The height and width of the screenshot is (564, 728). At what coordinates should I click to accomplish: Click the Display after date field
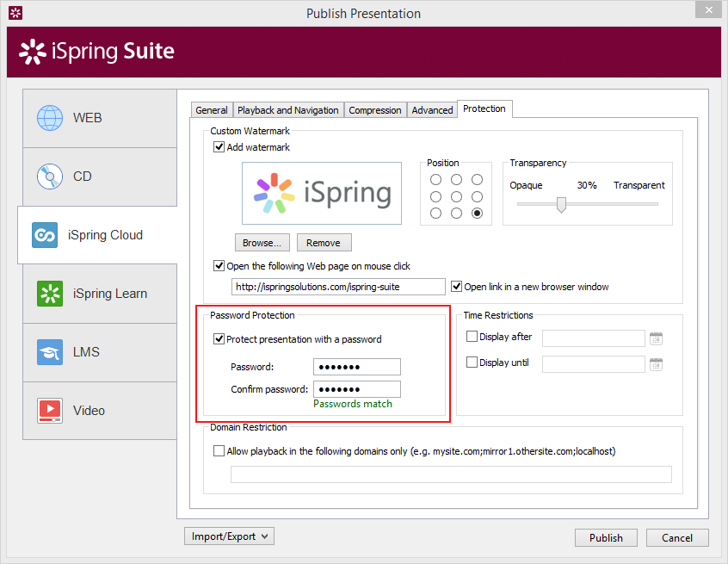pyautogui.click(x=594, y=338)
